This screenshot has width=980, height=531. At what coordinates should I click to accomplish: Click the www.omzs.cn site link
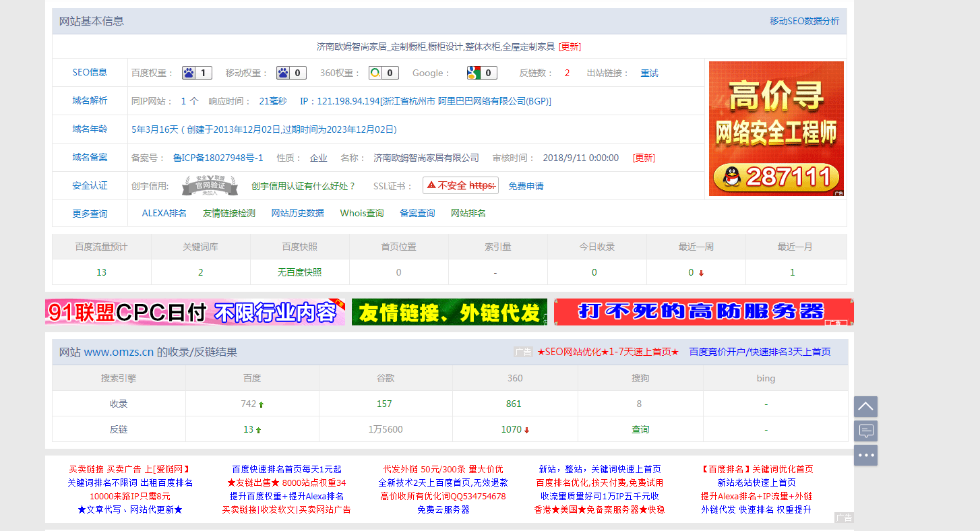click(x=119, y=352)
